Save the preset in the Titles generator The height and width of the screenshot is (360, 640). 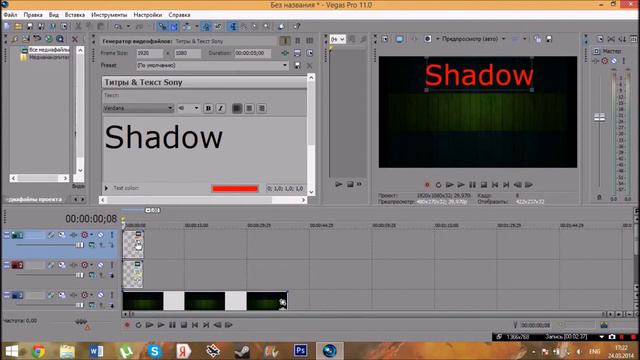(x=298, y=65)
